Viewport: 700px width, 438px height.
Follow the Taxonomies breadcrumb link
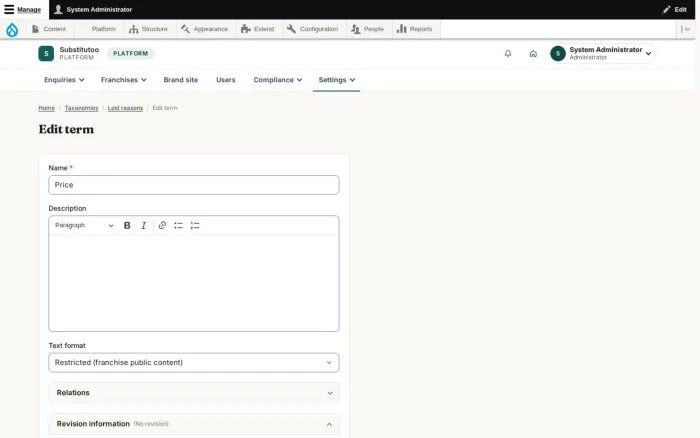click(81, 108)
